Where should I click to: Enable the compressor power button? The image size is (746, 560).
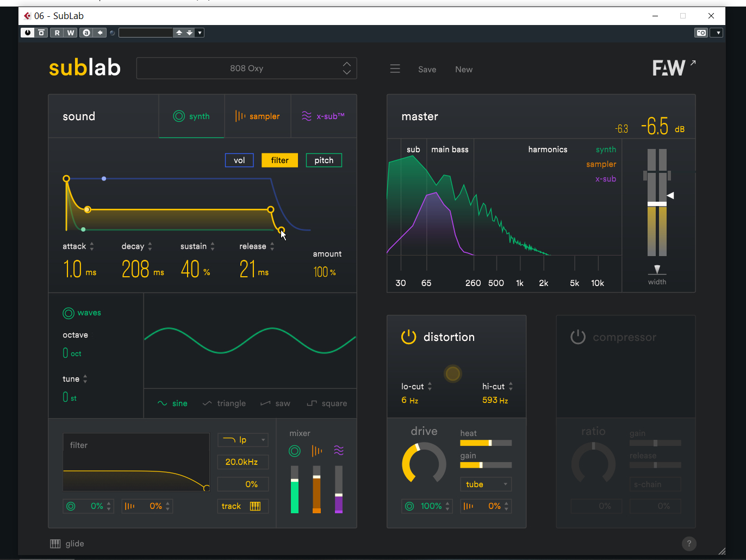[x=578, y=337]
